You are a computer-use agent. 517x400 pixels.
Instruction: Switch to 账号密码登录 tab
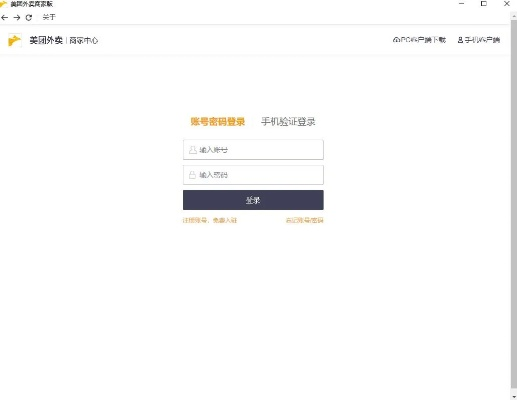[218, 122]
